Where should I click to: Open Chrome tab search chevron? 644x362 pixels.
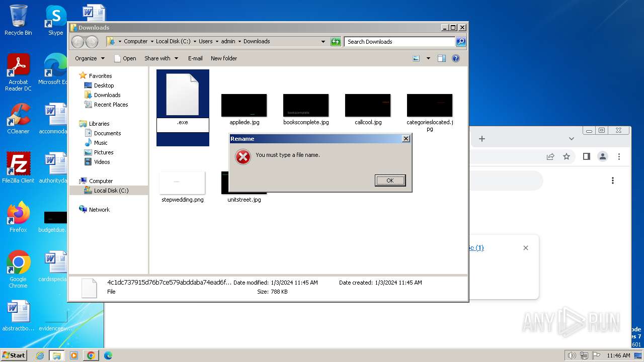571,139
